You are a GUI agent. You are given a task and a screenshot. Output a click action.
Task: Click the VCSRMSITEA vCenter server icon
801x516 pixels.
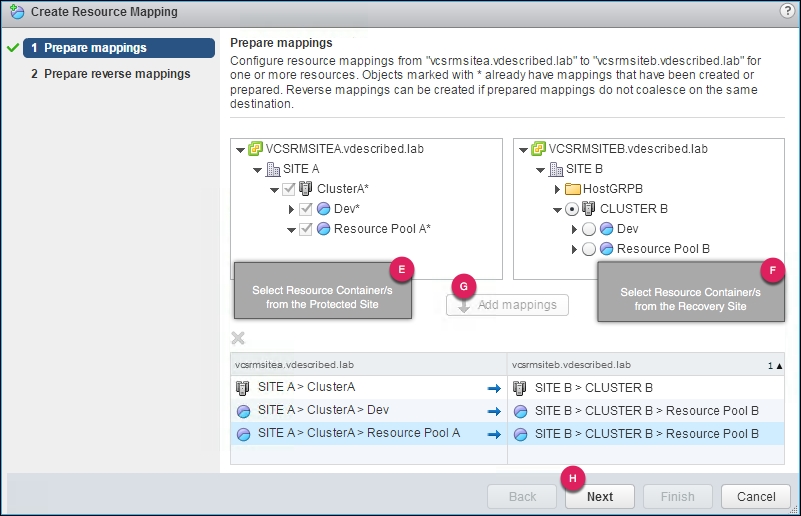pos(255,149)
